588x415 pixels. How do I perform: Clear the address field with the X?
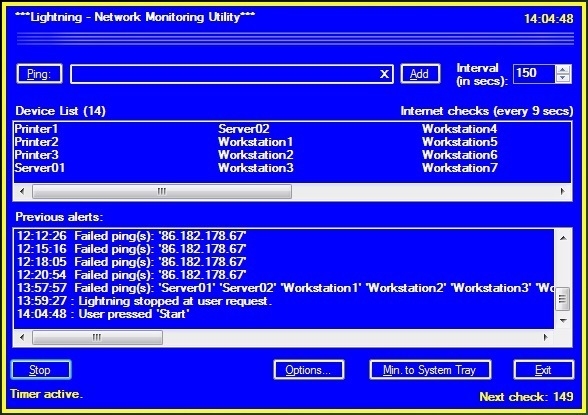[384, 74]
